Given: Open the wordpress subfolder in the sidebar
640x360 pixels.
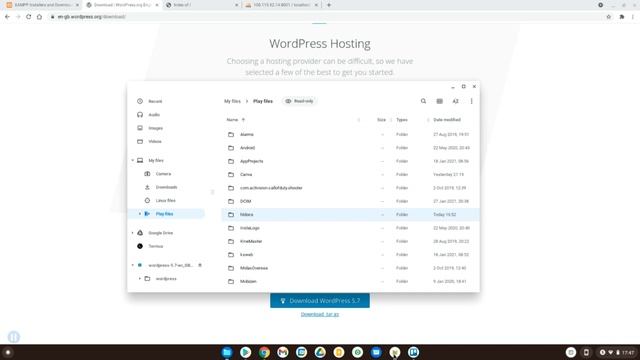Looking at the screenshot, I should (x=166, y=279).
